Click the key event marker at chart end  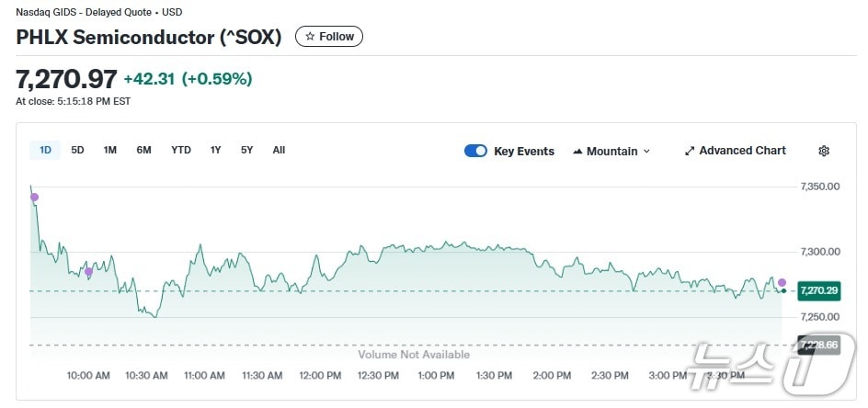782,282
